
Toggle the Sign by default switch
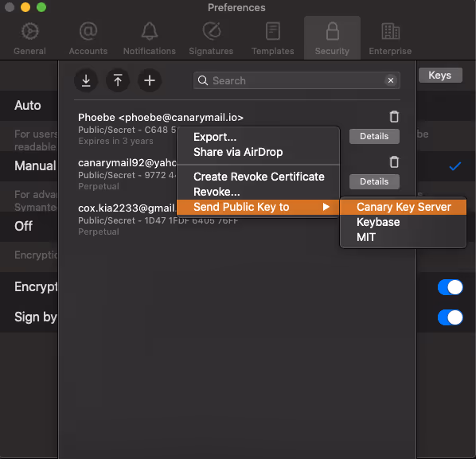(451, 317)
